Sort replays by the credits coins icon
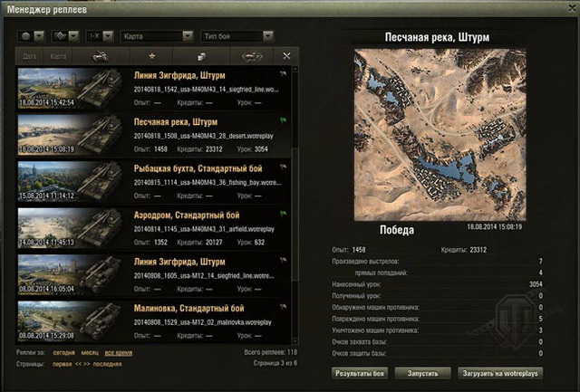The image size is (580, 392). coord(201,56)
